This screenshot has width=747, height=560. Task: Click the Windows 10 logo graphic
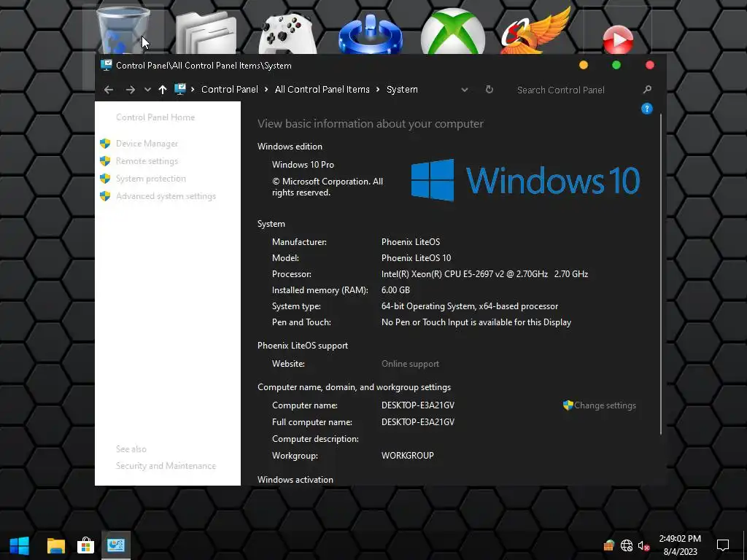point(525,180)
